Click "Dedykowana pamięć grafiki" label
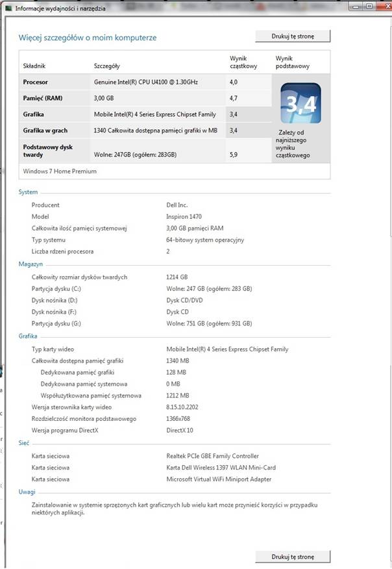The width and height of the screenshot is (392, 569). (78, 372)
